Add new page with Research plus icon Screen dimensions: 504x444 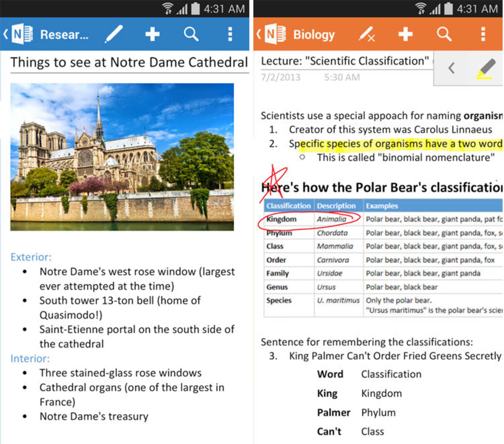(152, 34)
